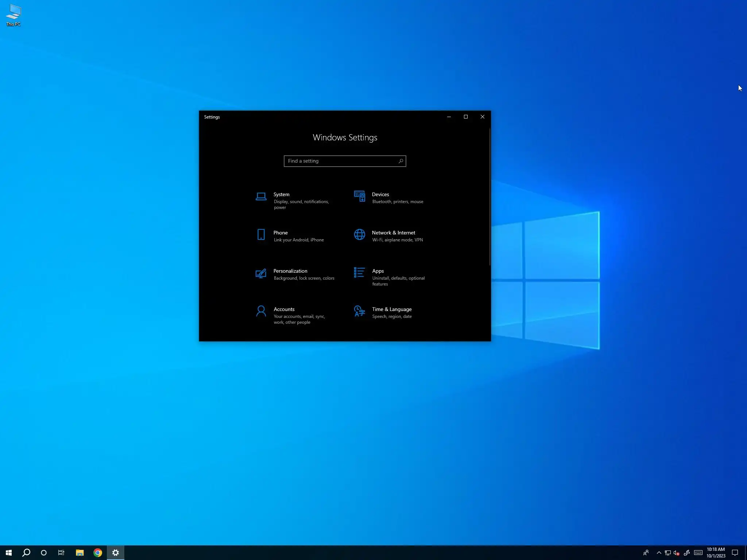Click the Apps list icon

click(x=359, y=273)
